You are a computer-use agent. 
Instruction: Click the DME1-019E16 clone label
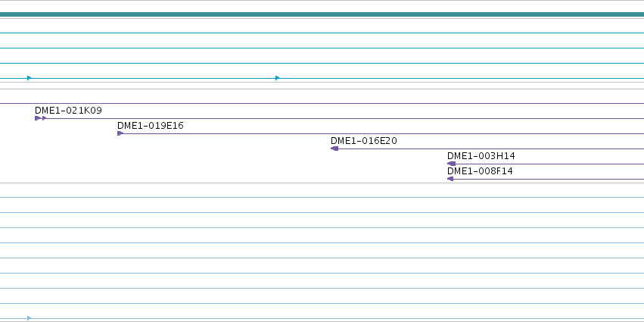[x=151, y=126]
